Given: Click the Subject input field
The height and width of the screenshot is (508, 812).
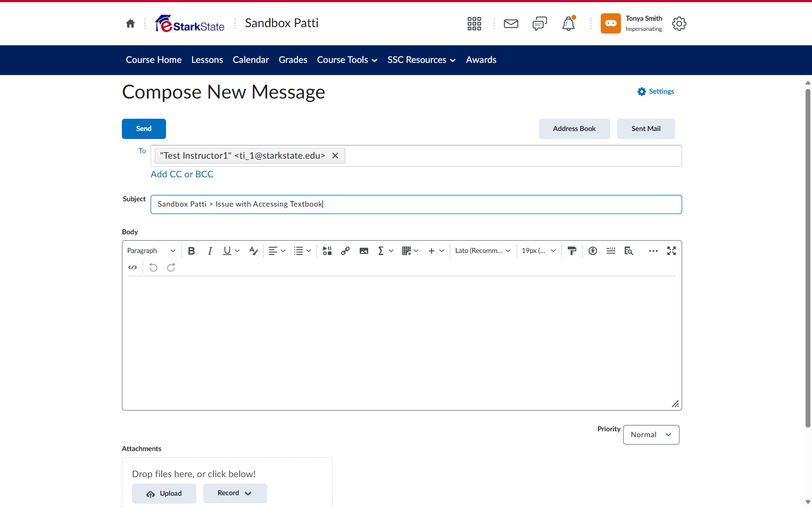Looking at the screenshot, I should (416, 204).
